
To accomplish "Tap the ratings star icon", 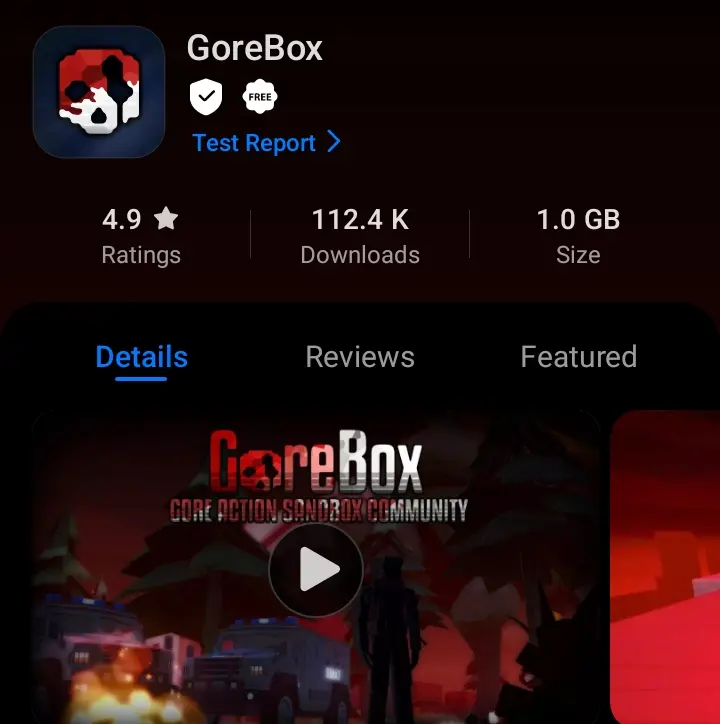I will (166, 218).
